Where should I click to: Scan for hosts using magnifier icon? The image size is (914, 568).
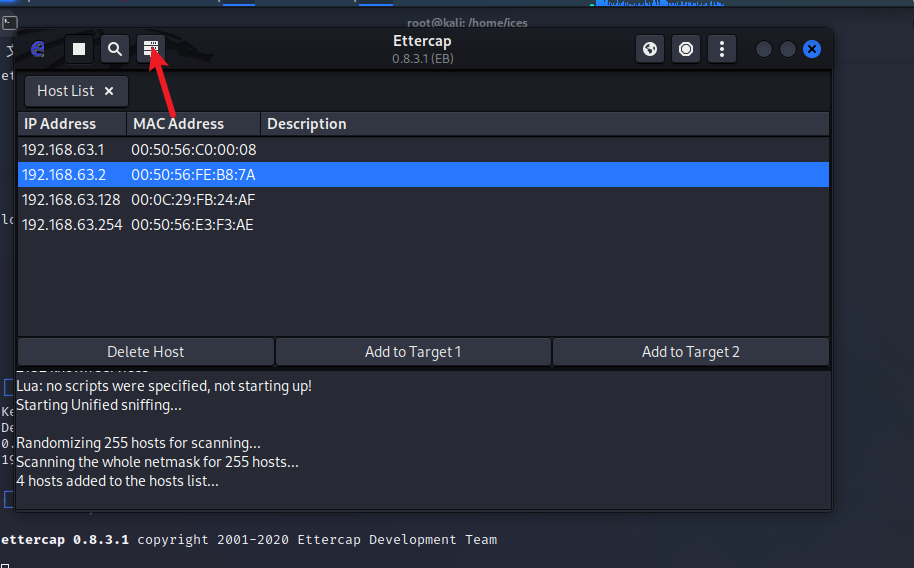tap(115, 49)
